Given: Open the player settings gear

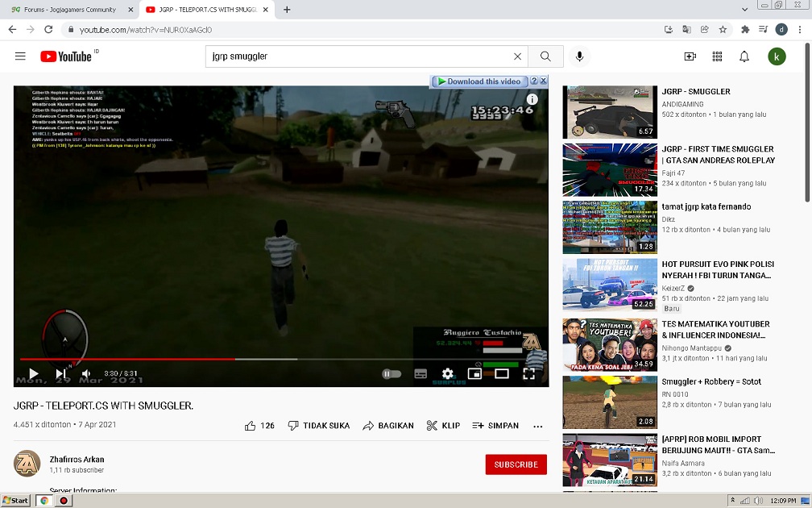Looking at the screenshot, I should tap(447, 374).
